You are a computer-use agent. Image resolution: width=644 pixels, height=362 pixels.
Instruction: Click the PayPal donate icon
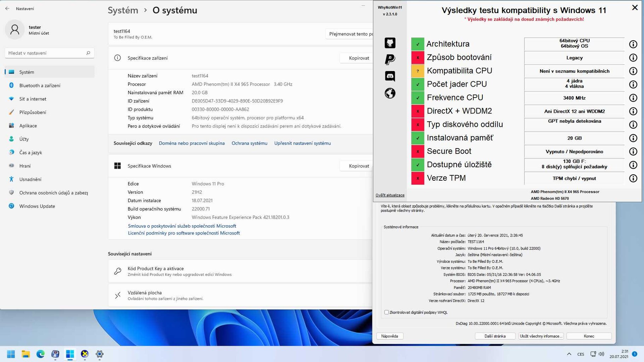point(390,59)
